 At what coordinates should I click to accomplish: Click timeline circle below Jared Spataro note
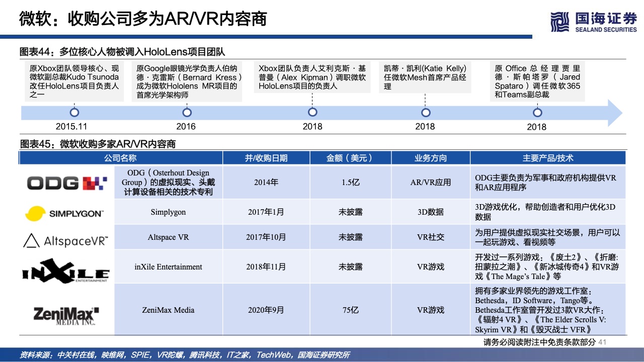pyautogui.click(x=537, y=113)
